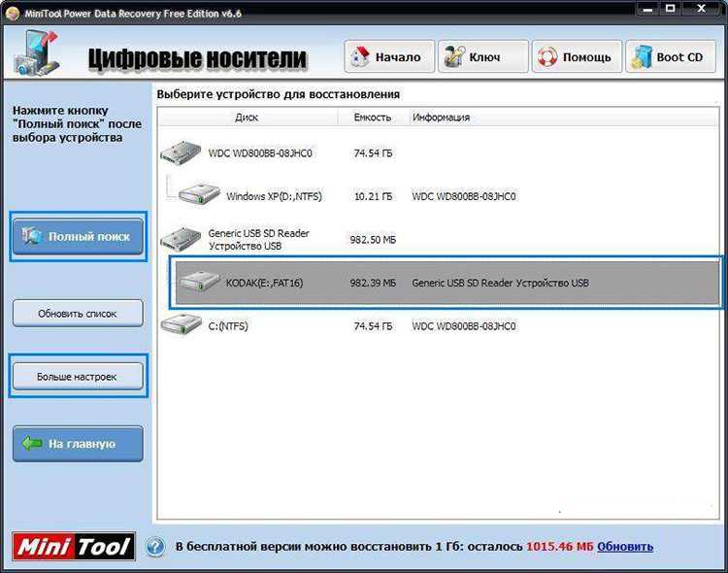Start full scan with Полный поиск button
The image size is (728, 573).
pyautogui.click(x=78, y=237)
